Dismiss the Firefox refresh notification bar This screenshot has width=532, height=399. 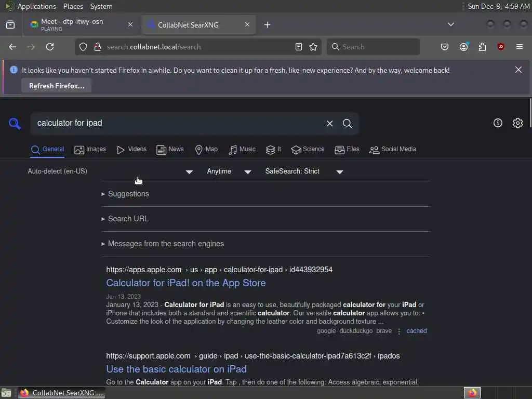click(518, 70)
